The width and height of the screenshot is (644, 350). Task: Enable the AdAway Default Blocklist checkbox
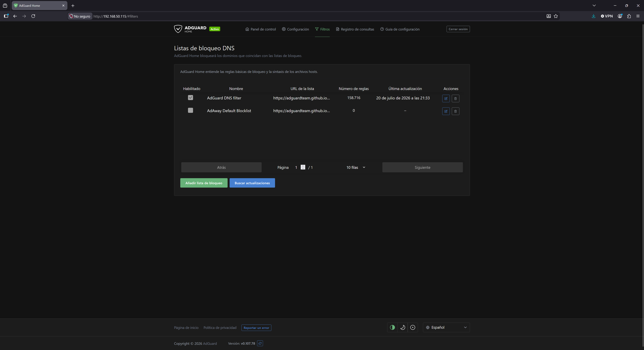[x=191, y=110]
